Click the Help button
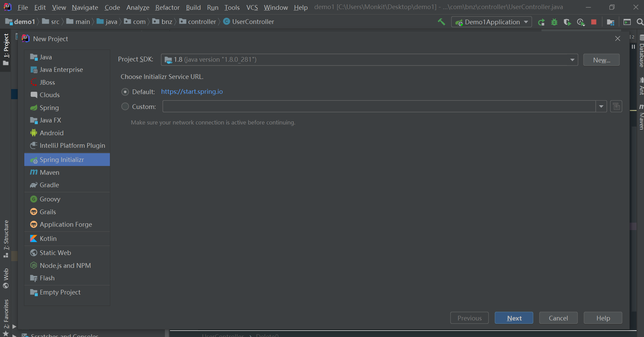 pyautogui.click(x=603, y=318)
